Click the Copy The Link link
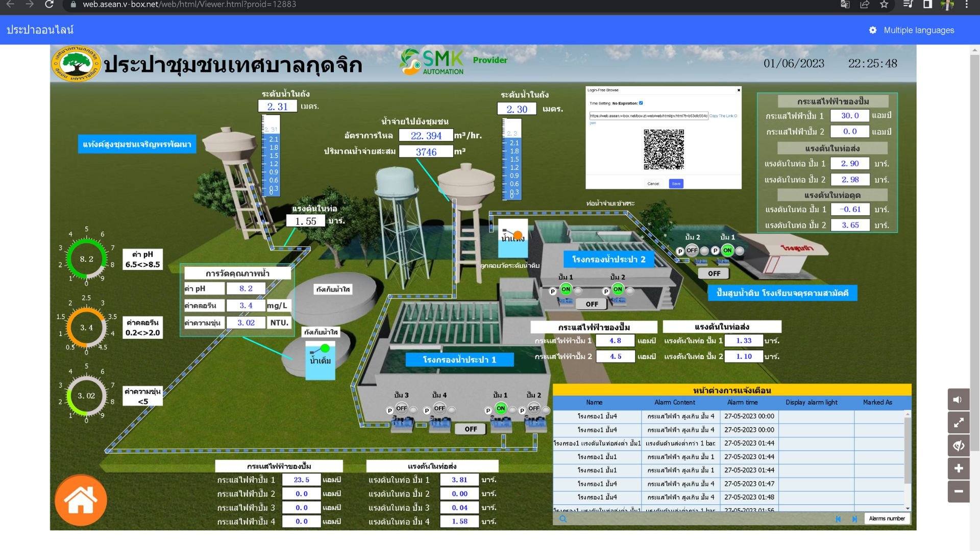Screen dimensions: 980x551 (x=722, y=116)
